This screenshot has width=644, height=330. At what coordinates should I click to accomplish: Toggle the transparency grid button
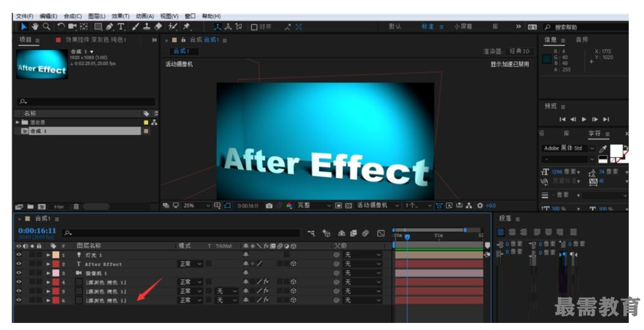coord(348,205)
